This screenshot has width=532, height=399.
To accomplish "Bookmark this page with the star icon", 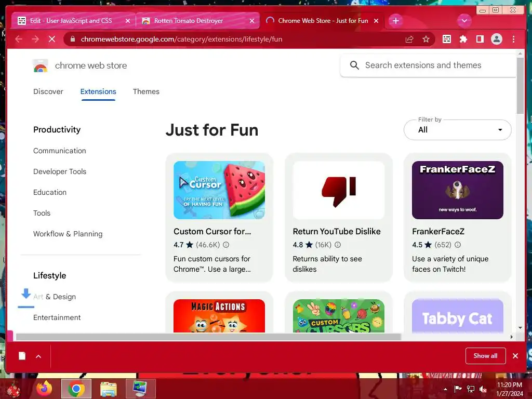I will tap(426, 39).
